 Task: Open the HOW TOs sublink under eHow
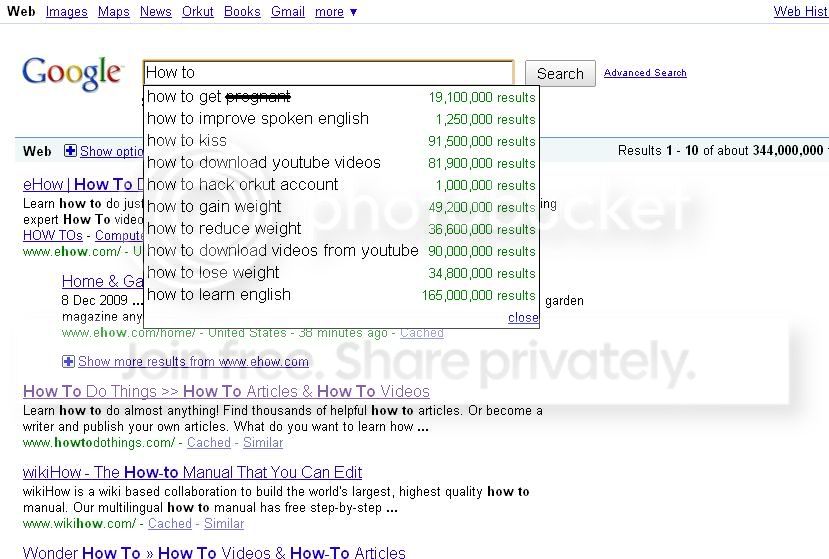click(53, 235)
